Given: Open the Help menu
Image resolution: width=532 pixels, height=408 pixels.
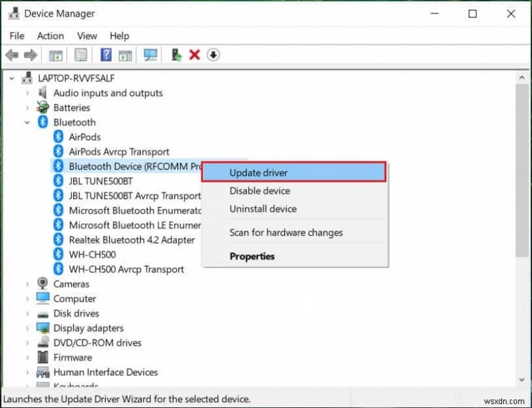Looking at the screenshot, I should click(120, 36).
